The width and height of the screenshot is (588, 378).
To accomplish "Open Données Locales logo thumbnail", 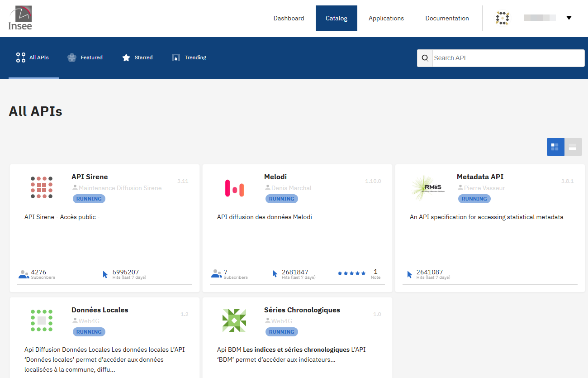I will (42, 321).
